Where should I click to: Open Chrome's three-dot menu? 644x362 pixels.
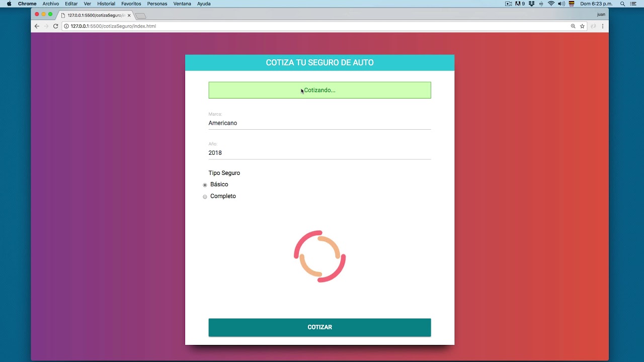602,26
